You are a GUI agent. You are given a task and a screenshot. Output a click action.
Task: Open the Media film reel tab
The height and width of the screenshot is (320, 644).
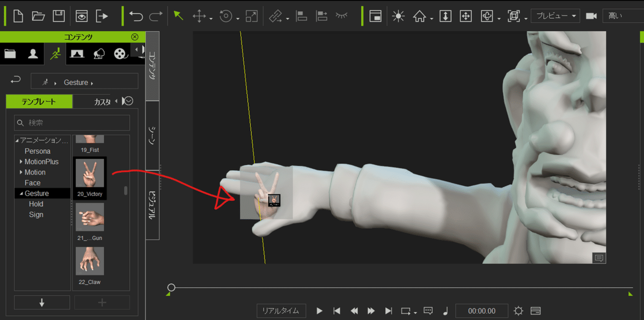point(120,53)
